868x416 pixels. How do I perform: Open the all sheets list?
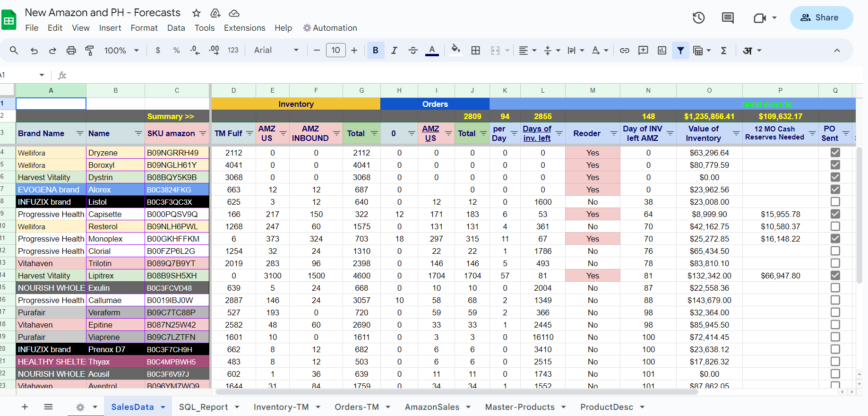[48, 407]
